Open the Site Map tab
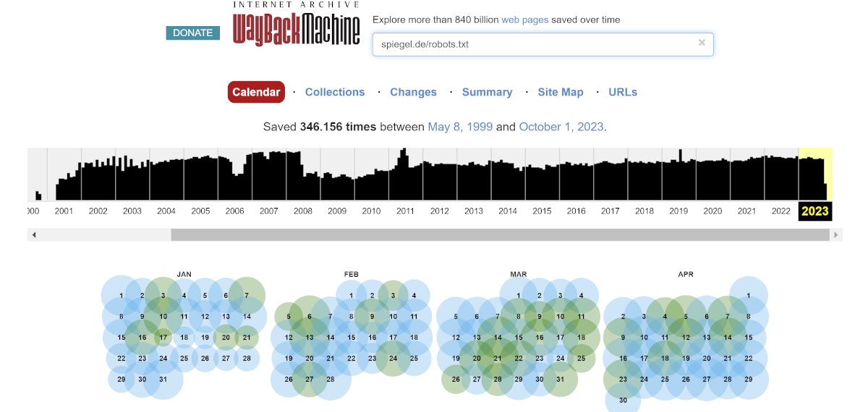 pyautogui.click(x=560, y=92)
